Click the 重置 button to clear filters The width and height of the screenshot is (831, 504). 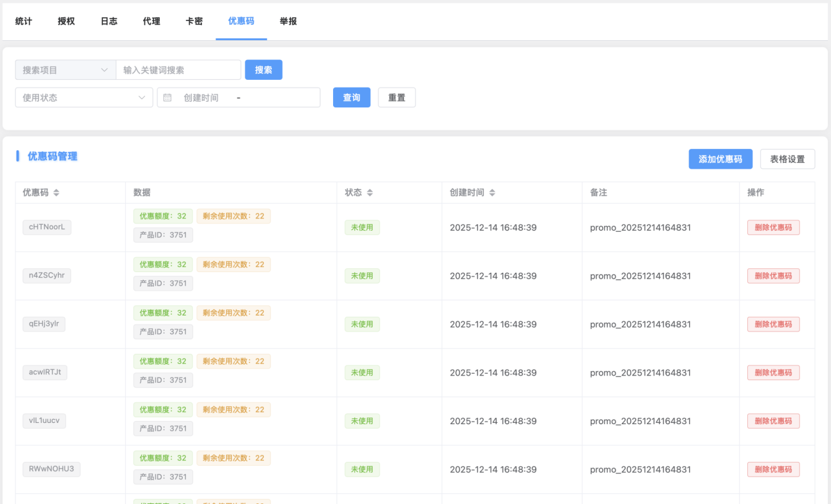tap(396, 98)
